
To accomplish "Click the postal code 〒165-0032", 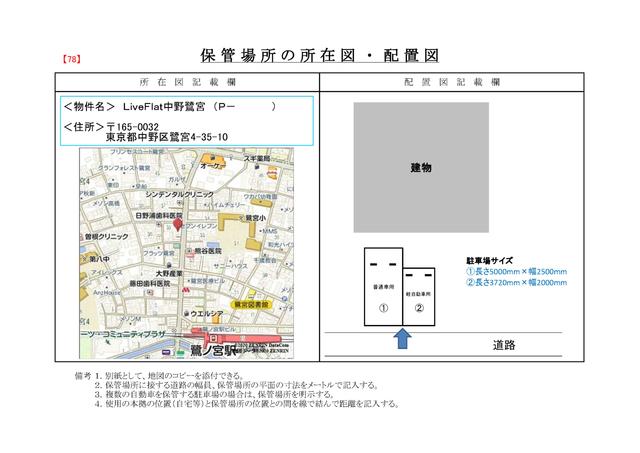I will click(x=133, y=127).
